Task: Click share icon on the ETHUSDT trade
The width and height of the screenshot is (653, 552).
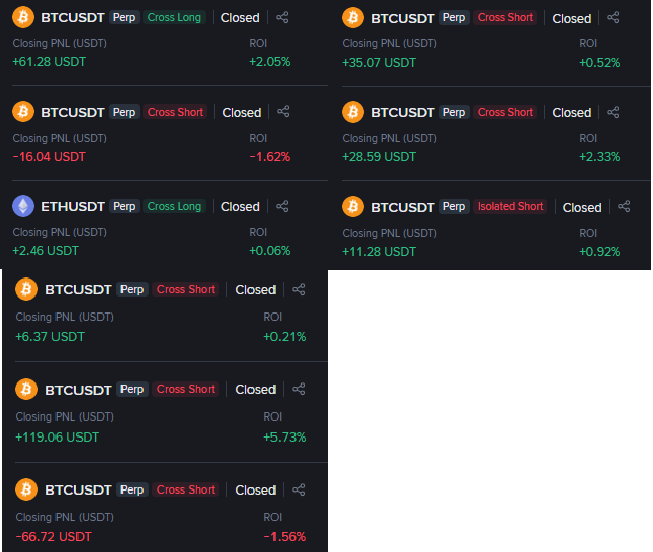Action: click(x=283, y=206)
